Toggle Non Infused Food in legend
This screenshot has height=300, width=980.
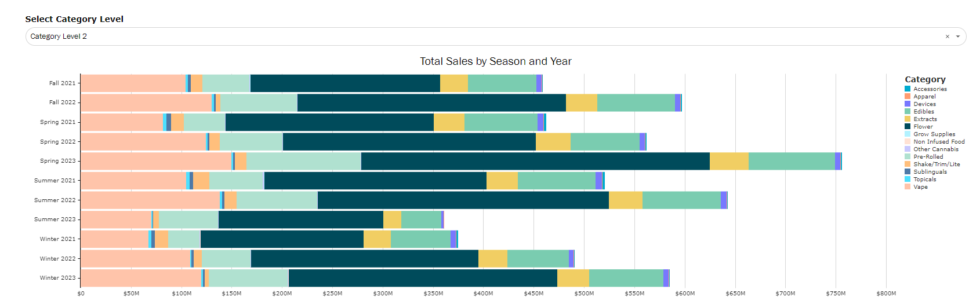(x=939, y=142)
